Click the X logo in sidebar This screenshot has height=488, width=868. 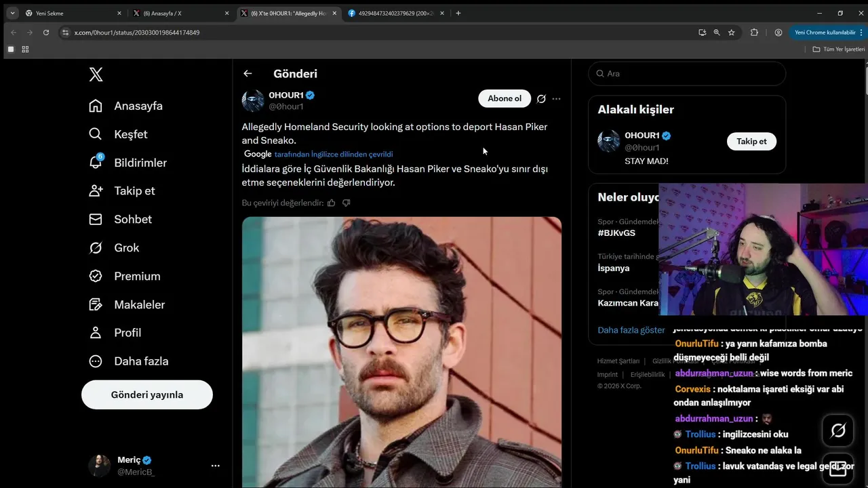(96, 75)
